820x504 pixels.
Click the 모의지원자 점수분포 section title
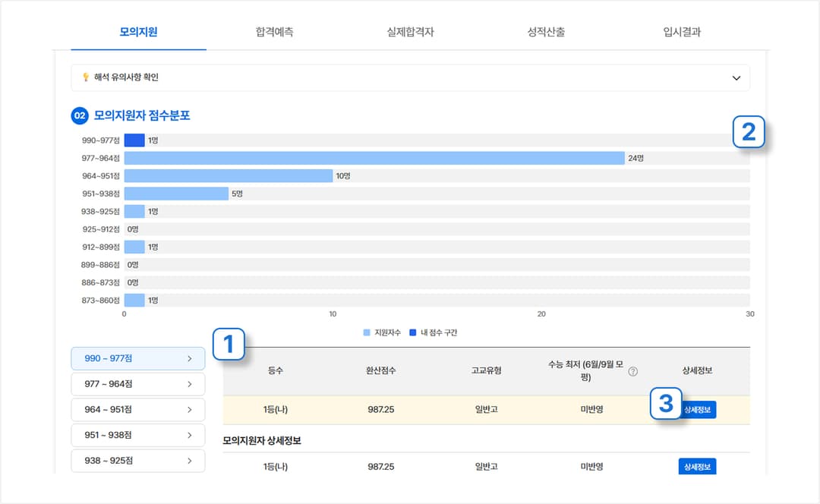click(142, 115)
